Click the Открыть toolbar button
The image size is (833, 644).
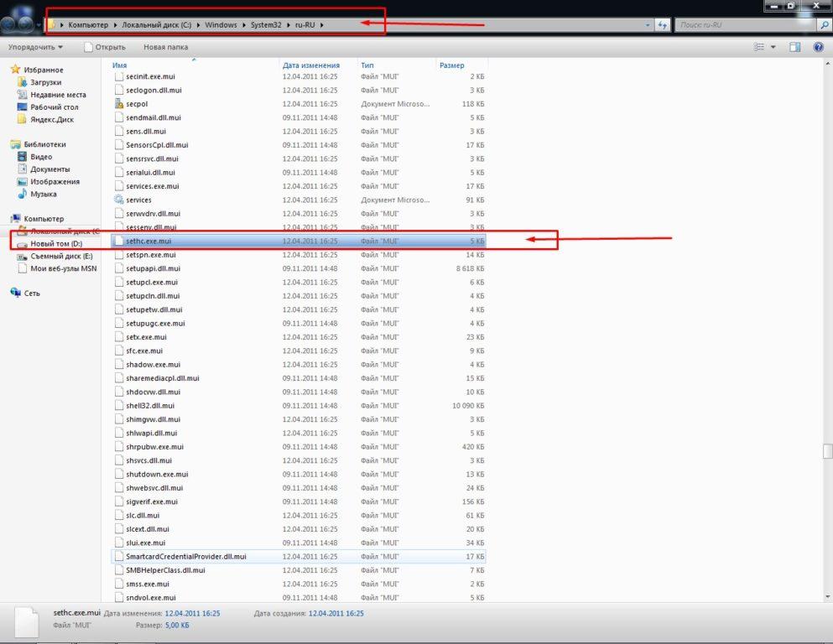pyautogui.click(x=105, y=47)
